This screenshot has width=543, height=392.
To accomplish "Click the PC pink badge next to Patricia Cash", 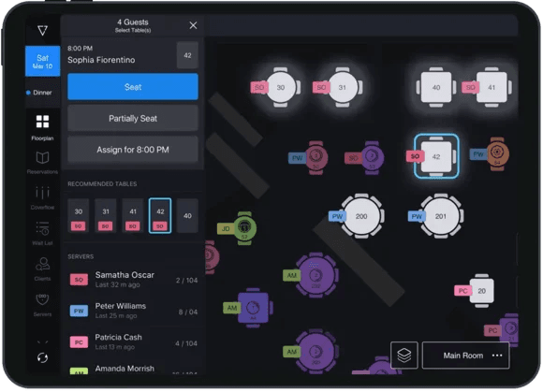I will click(x=79, y=342).
